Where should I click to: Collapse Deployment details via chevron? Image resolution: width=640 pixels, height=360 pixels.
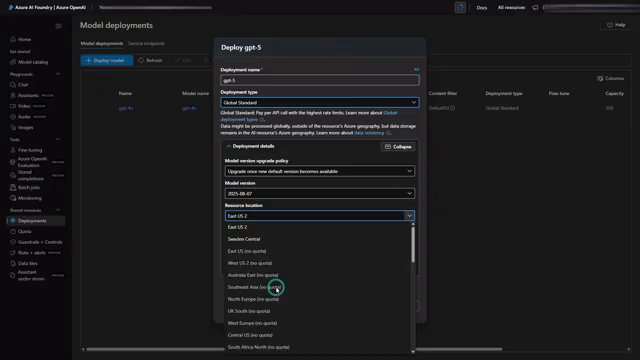pyautogui.click(x=229, y=146)
